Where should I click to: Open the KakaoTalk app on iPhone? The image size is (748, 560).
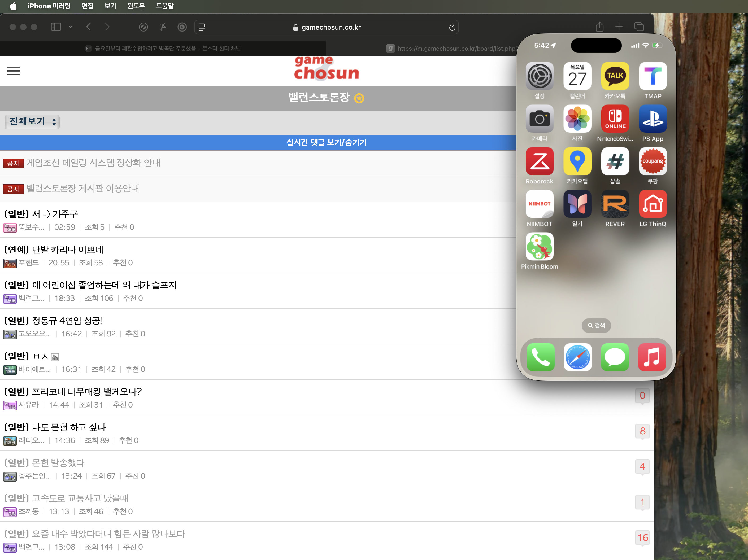coord(614,76)
